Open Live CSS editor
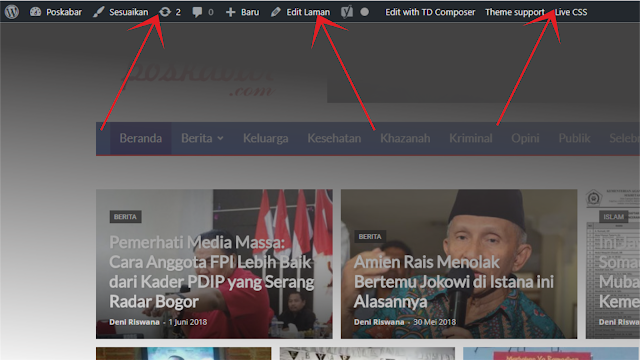640x360 pixels. point(571,12)
